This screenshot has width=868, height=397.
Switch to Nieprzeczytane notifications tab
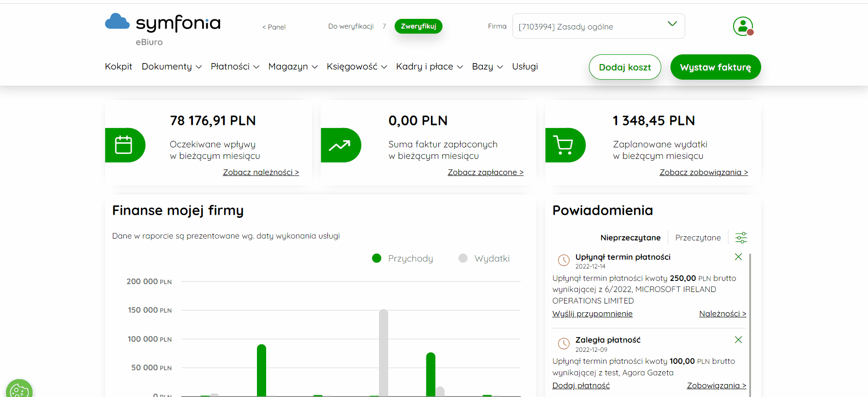click(630, 238)
